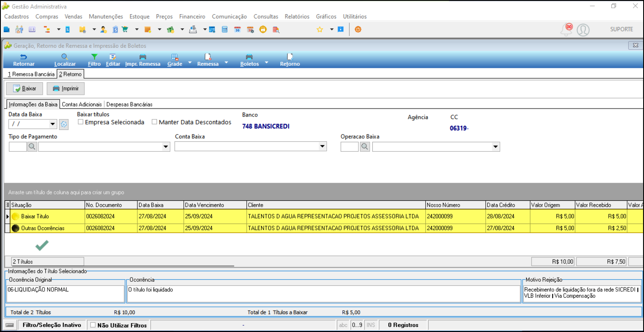Click the orange box icon in toolbar
Screen dimensions: 644x332
pos(147,29)
